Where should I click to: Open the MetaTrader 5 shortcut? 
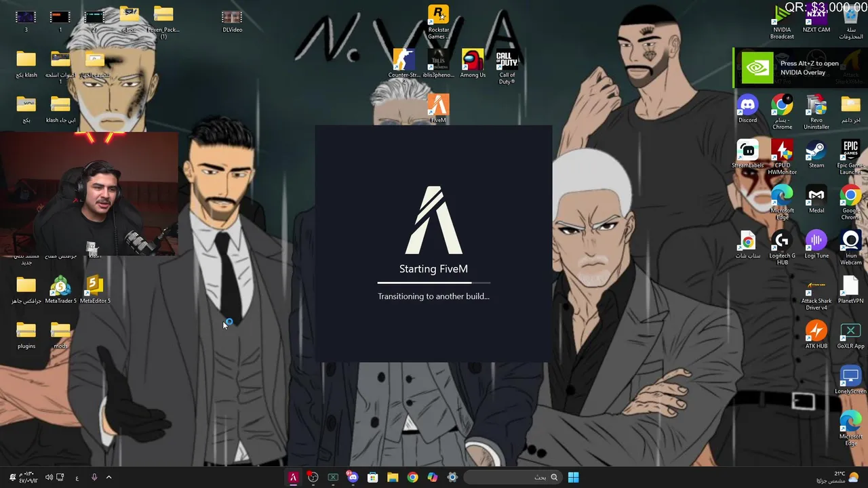click(60, 289)
